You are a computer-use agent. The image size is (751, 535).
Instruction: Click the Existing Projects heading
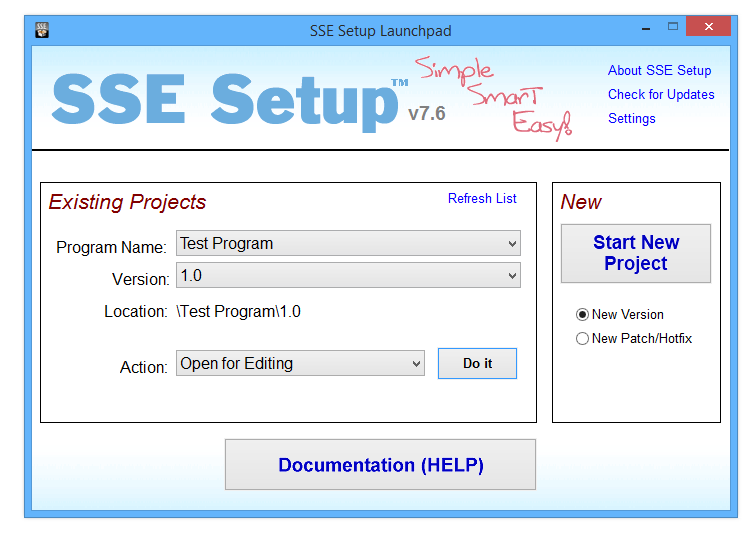click(127, 202)
